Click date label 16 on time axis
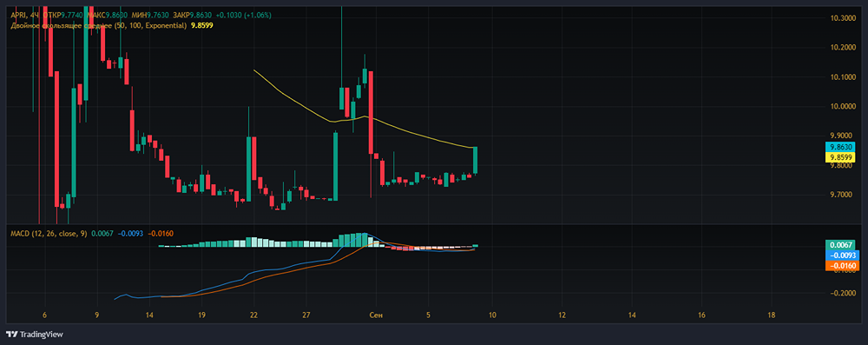 (701, 315)
